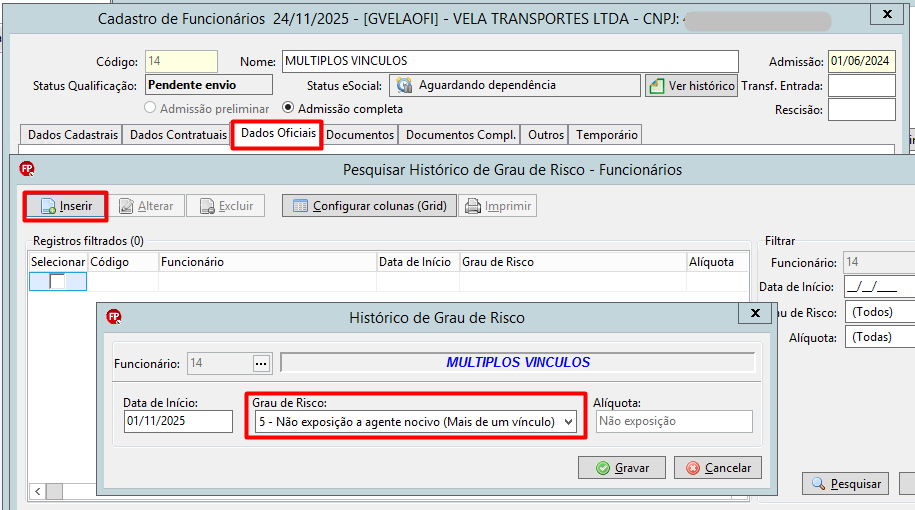915x510 pixels.
Task: Select the Admissão preliminar radio button
Action: click(x=150, y=108)
